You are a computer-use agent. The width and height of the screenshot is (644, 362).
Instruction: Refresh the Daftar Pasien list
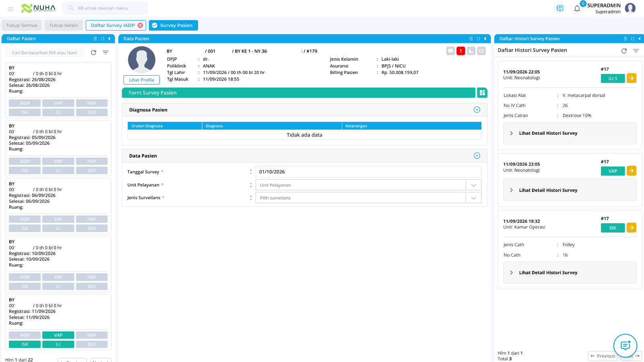pos(93,53)
